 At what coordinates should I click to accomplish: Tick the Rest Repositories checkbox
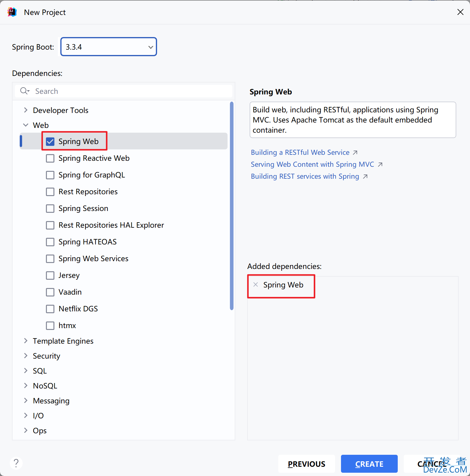(50, 192)
